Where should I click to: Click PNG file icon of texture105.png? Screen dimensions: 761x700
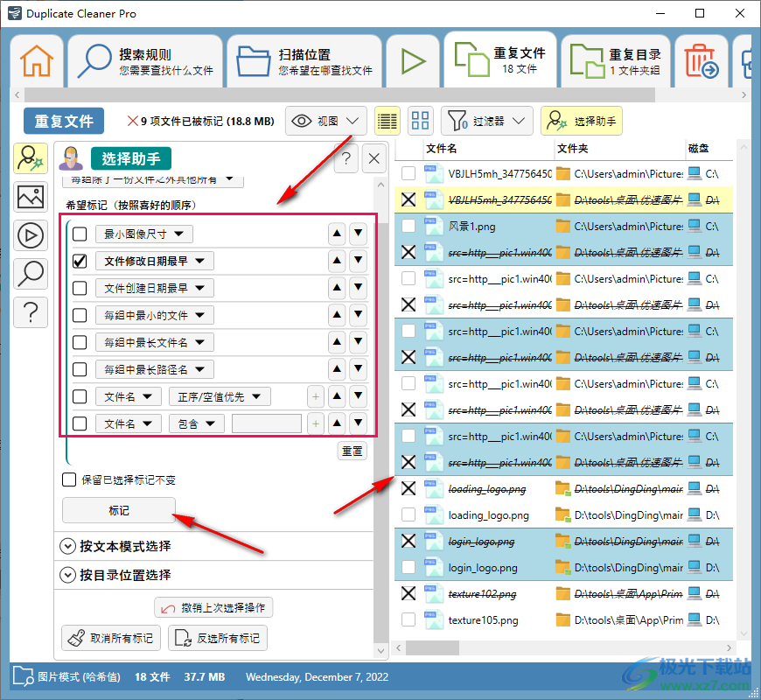(x=434, y=619)
